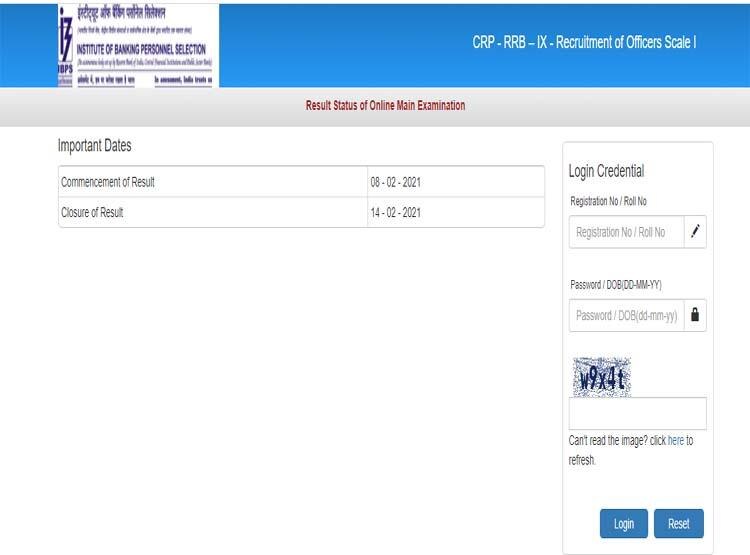Click the pencil icon beside Registration No field
The image size is (750, 555).
695,232
